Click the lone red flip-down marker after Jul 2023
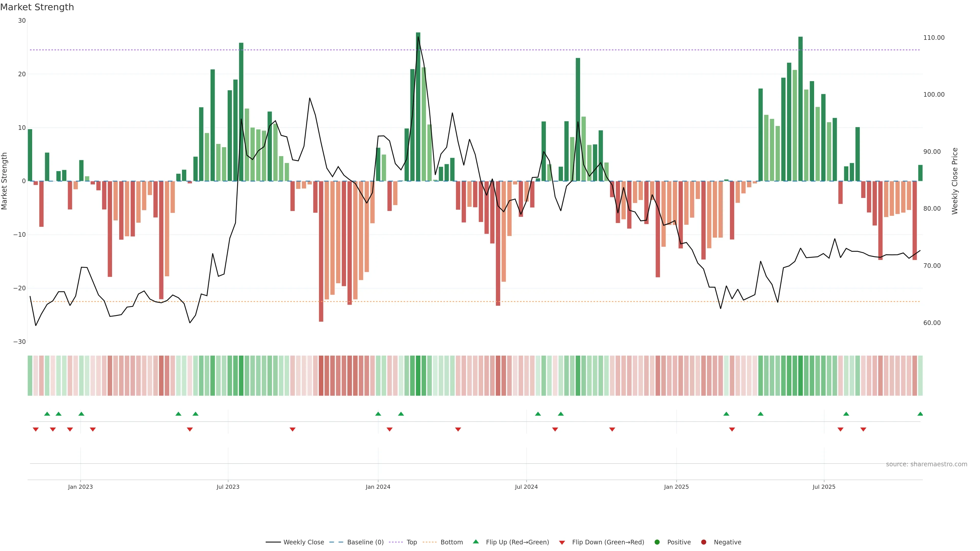The image size is (980, 551). coord(292,429)
